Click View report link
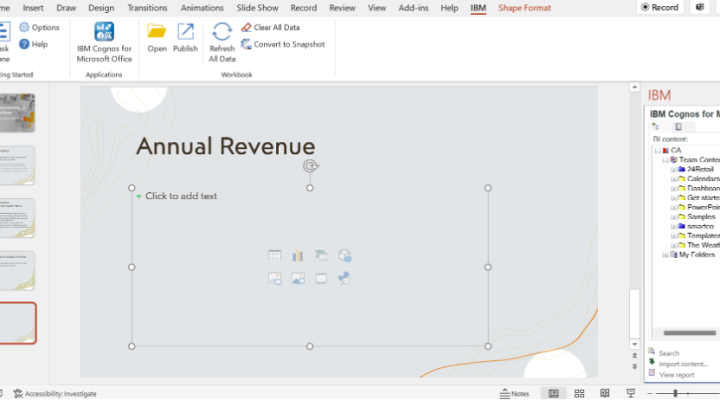This screenshot has width=720, height=400. click(676, 375)
